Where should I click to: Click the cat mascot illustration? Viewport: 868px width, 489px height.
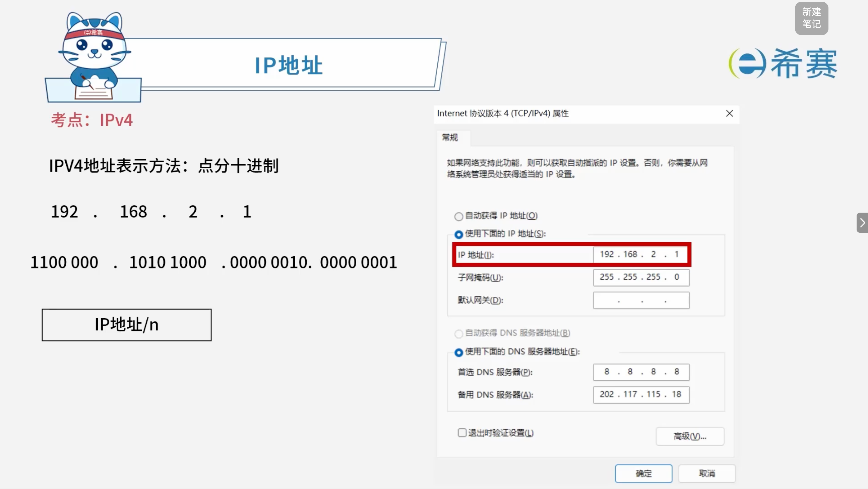click(94, 57)
